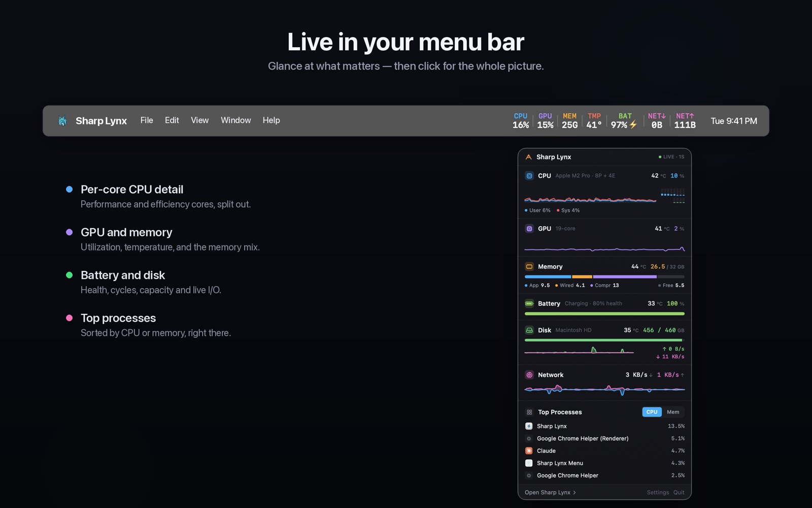Image resolution: width=812 pixels, height=508 pixels.
Task: Click the 'Wired 4.1' memory legend
Action: click(x=570, y=285)
